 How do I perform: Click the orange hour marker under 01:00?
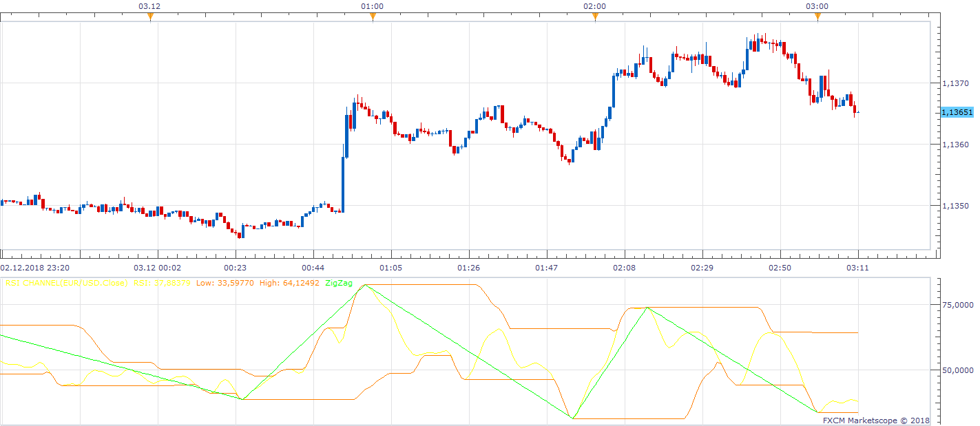pos(373,17)
